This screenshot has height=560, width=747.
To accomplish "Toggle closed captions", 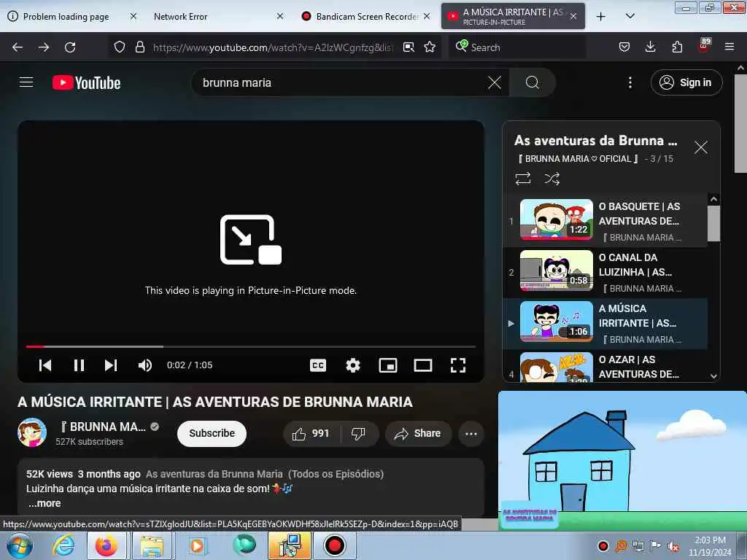I will coord(318,365).
